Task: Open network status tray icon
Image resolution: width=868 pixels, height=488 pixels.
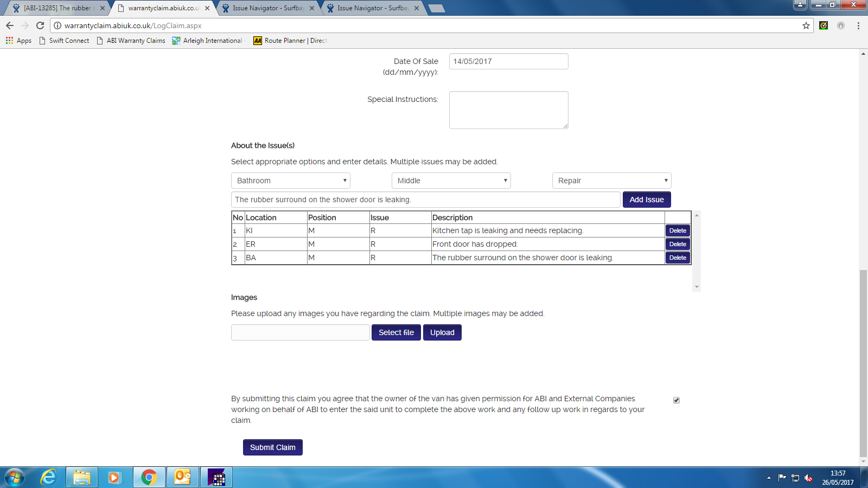Action: click(795, 478)
